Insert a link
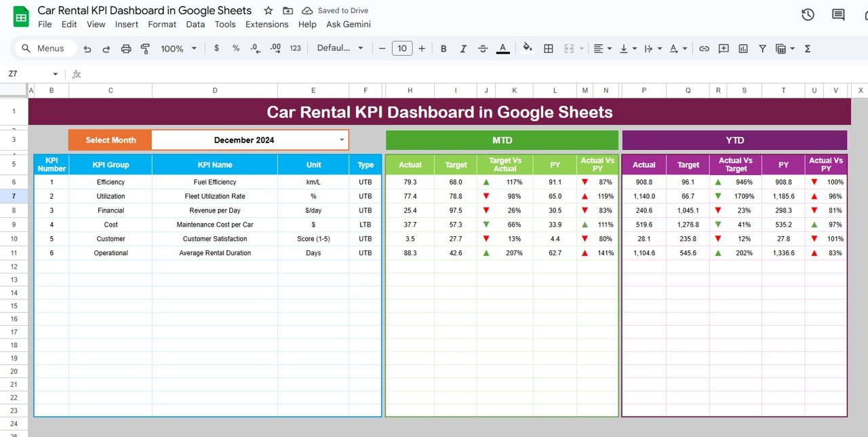This screenshot has width=868, height=437. [704, 48]
